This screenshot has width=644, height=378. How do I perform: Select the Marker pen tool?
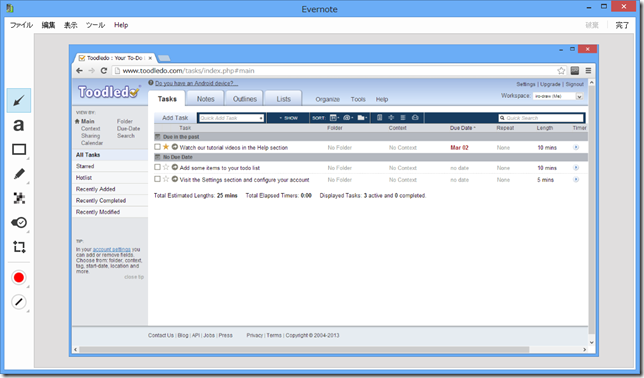[19, 174]
